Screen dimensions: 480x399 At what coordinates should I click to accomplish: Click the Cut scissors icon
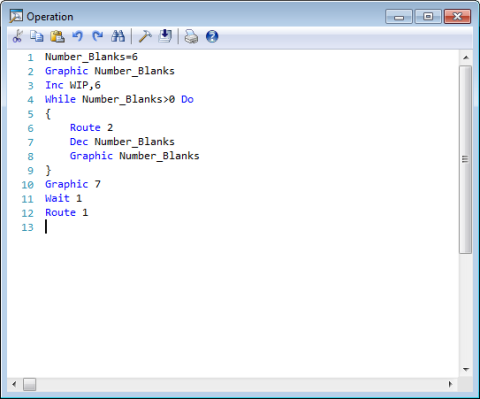(x=17, y=36)
